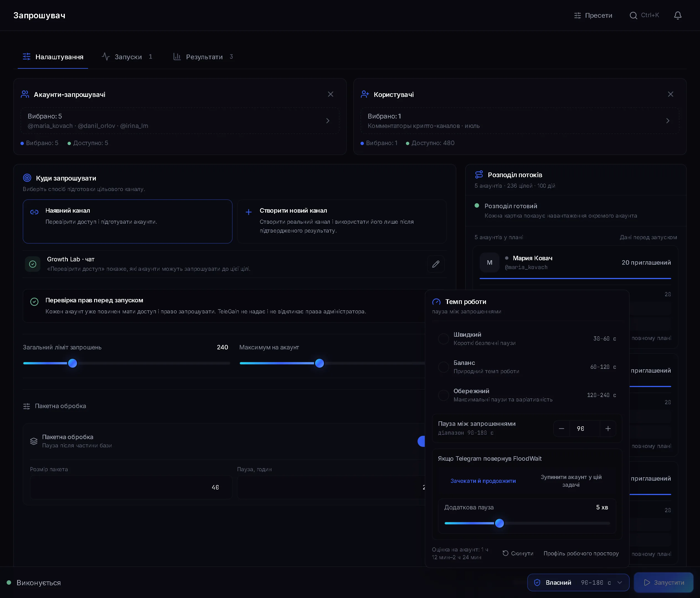Click the Користувачі add-user icon
The width and height of the screenshot is (700, 598).
click(365, 94)
